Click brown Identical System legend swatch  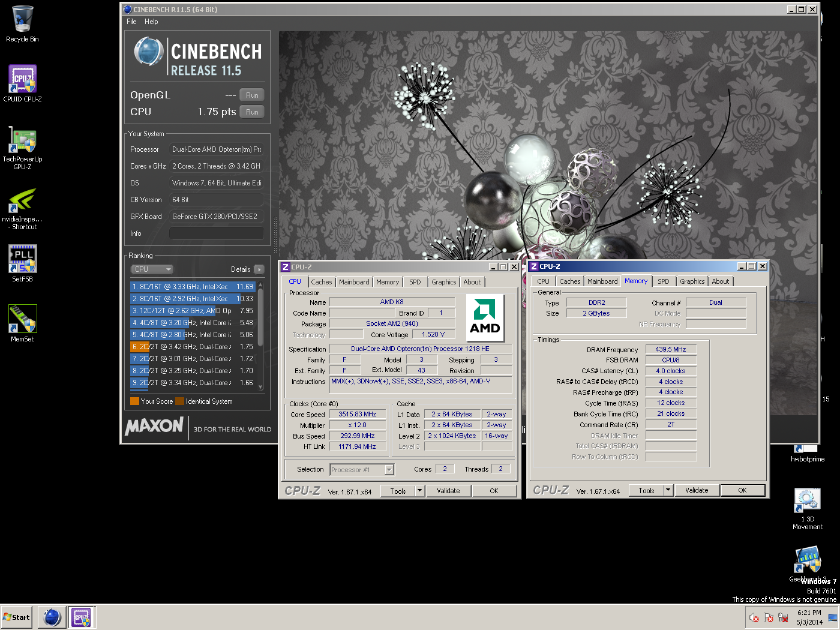(179, 401)
